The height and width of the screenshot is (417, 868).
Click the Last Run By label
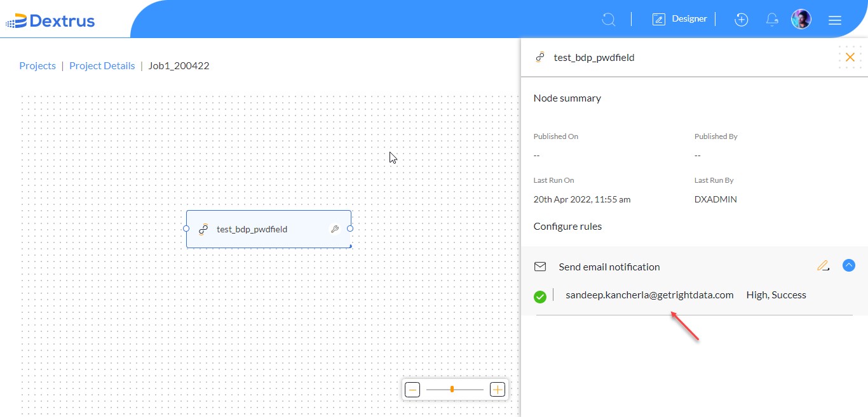(x=714, y=180)
